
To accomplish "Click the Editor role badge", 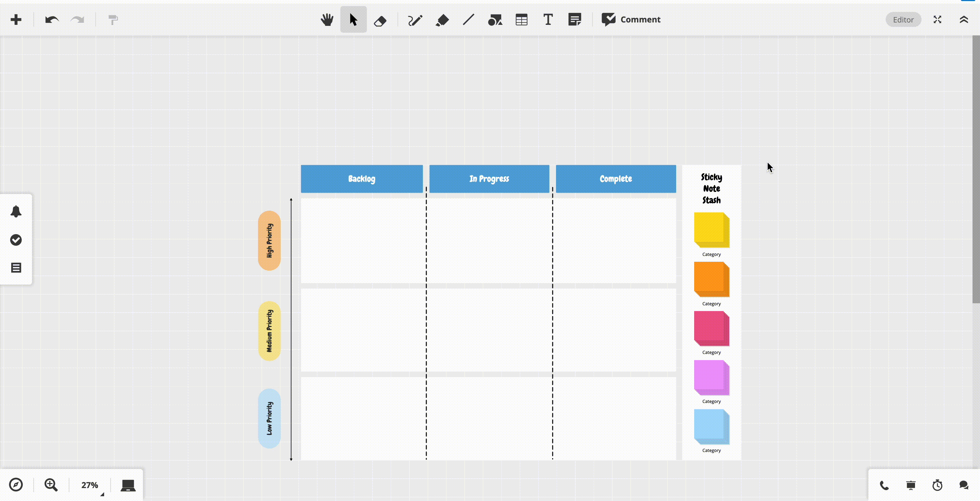I will click(x=903, y=20).
